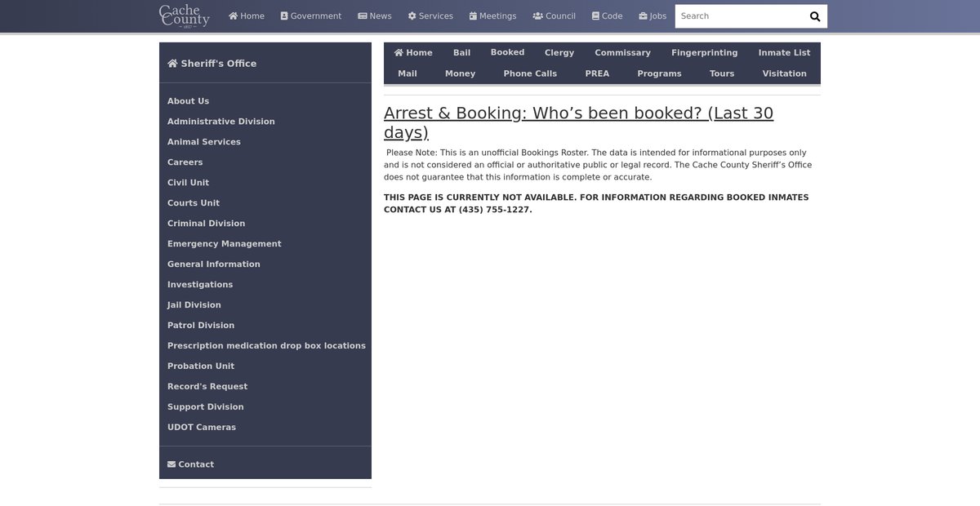The height and width of the screenshot is (506, 980).
Task: Switch to the Inmate List tab
Action: tap(784, 53)
